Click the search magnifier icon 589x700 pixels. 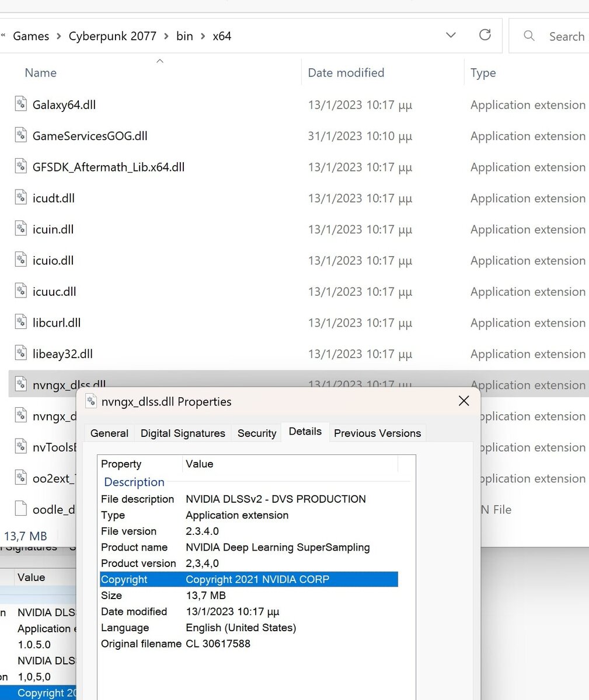(x=529, y=36)
